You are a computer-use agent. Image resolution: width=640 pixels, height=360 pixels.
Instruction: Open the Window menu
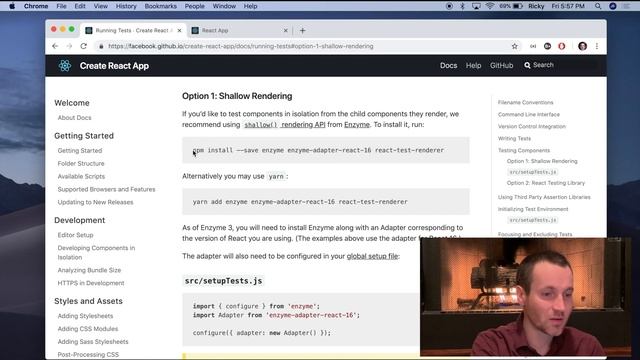pos(224,6)
